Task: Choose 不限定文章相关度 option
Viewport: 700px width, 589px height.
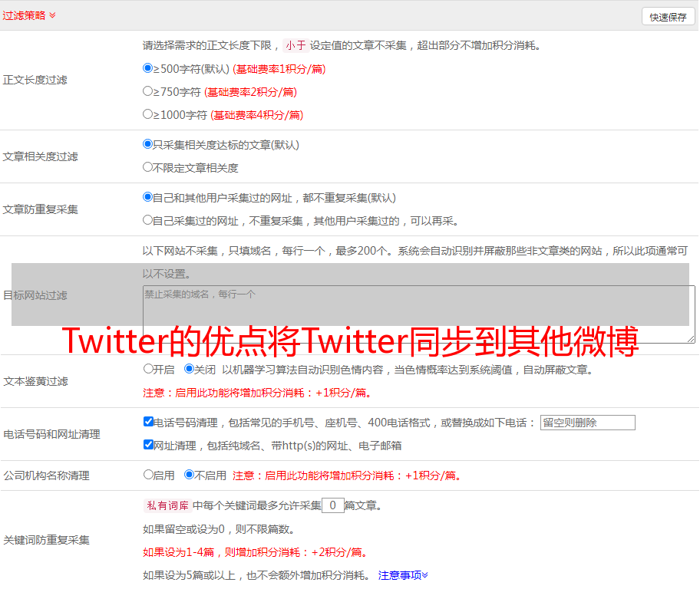Action: click(x=147, y=167)
